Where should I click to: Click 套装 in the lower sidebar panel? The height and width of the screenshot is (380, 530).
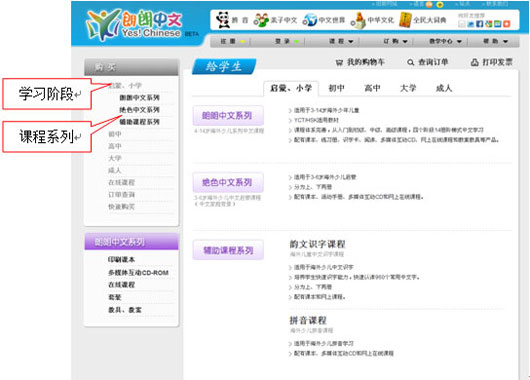(x=115, y=298)
